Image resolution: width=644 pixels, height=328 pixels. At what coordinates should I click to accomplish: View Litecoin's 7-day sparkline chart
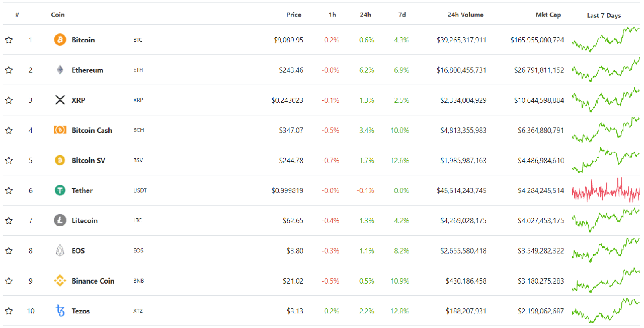tap(606, 221)
